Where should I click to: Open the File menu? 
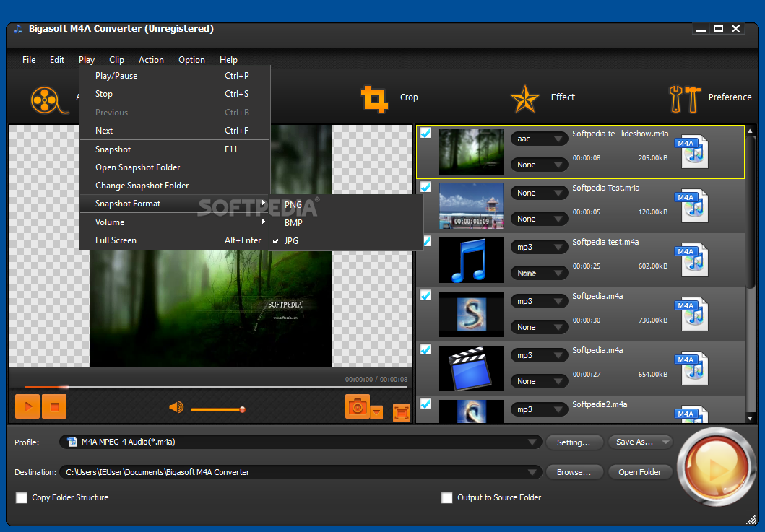29,60
